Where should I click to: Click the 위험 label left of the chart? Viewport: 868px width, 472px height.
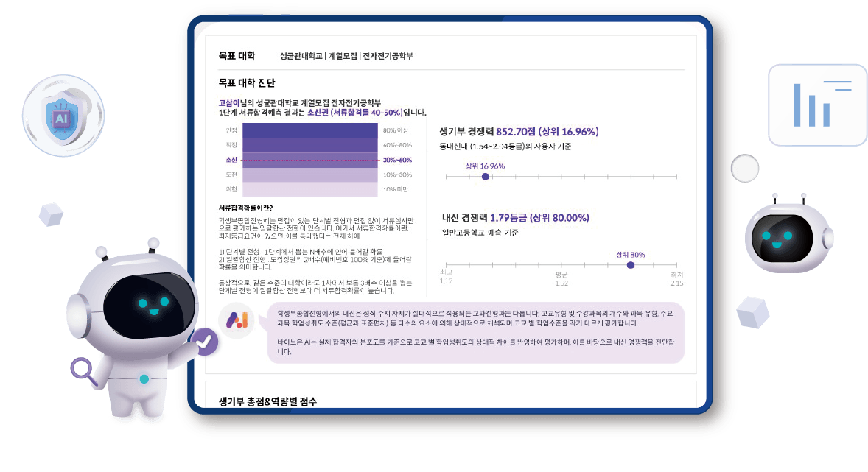coord(231,189)
